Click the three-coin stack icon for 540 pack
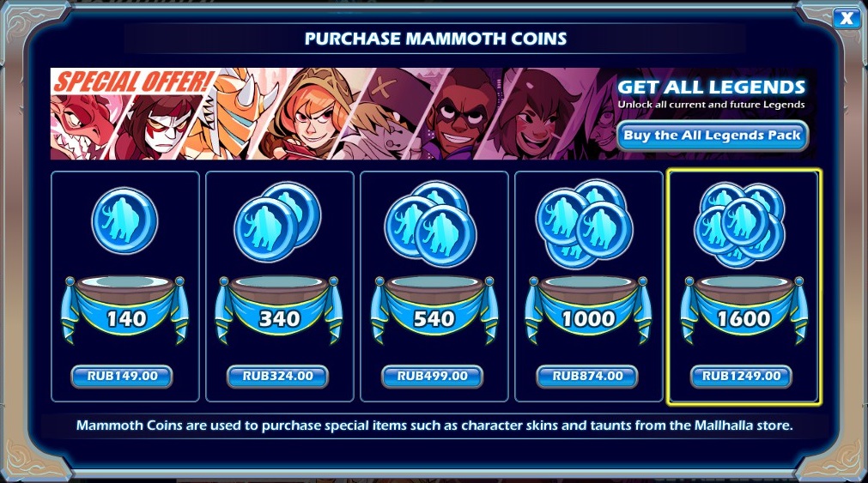The image size is (868, 483). [430, 223]
